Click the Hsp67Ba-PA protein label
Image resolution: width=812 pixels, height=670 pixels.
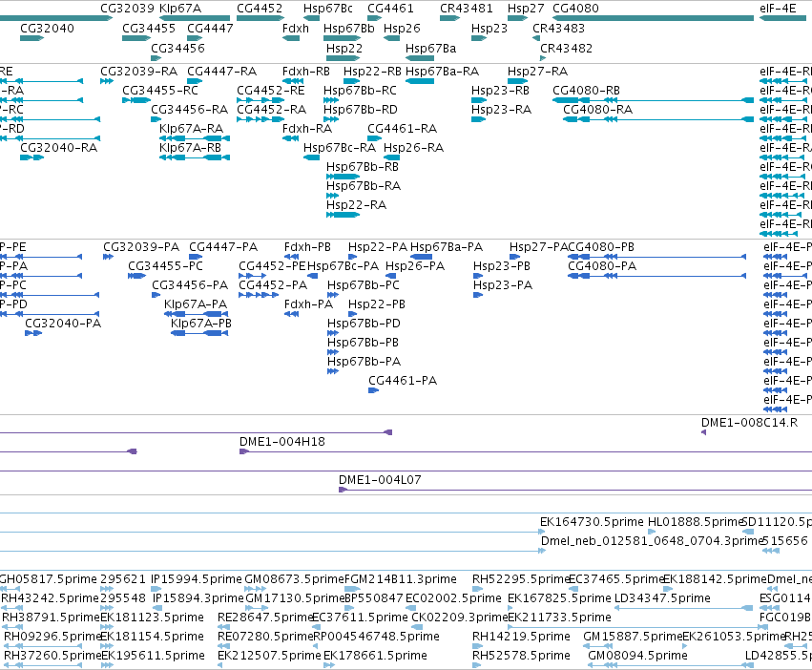pyautogui.click(x=447, y=246)
